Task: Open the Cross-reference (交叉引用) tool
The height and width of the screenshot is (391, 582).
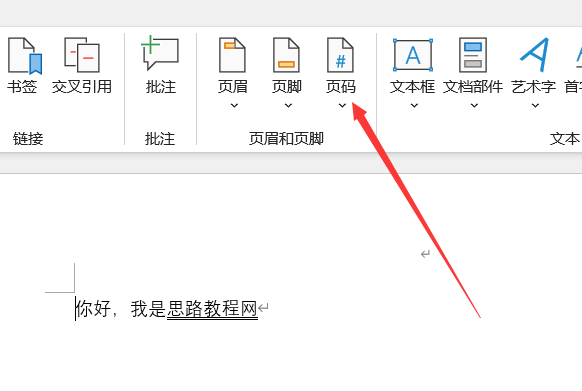Action: 82,55
